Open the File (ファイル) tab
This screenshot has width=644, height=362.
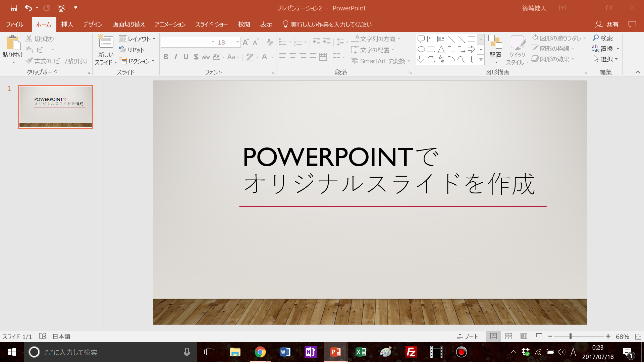(x=15, y=24)
